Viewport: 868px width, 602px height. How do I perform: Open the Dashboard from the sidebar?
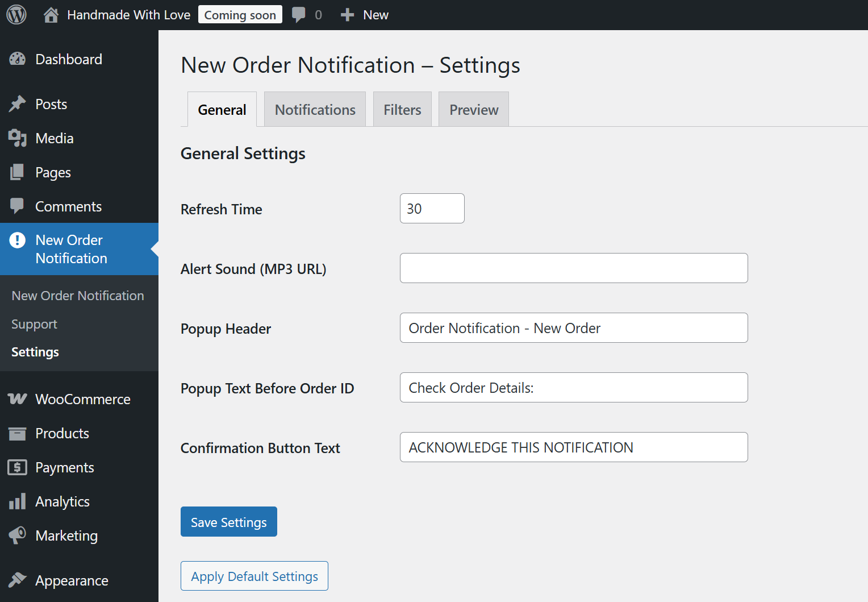coord(69,59)
